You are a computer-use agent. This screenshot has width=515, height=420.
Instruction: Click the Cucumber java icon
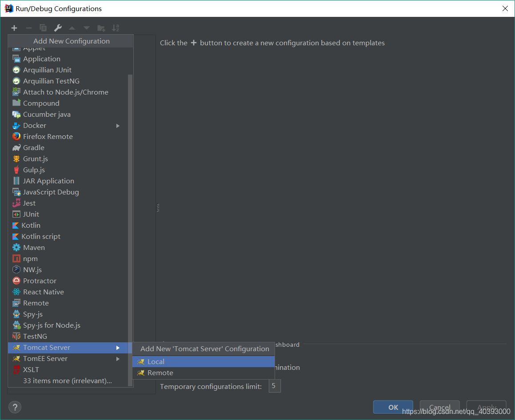[16, 115]
